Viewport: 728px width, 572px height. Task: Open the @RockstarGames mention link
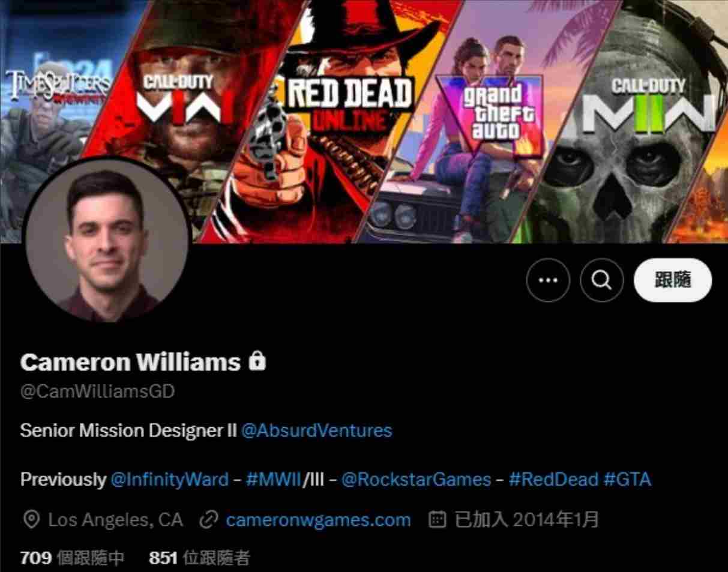click(416, 480)
